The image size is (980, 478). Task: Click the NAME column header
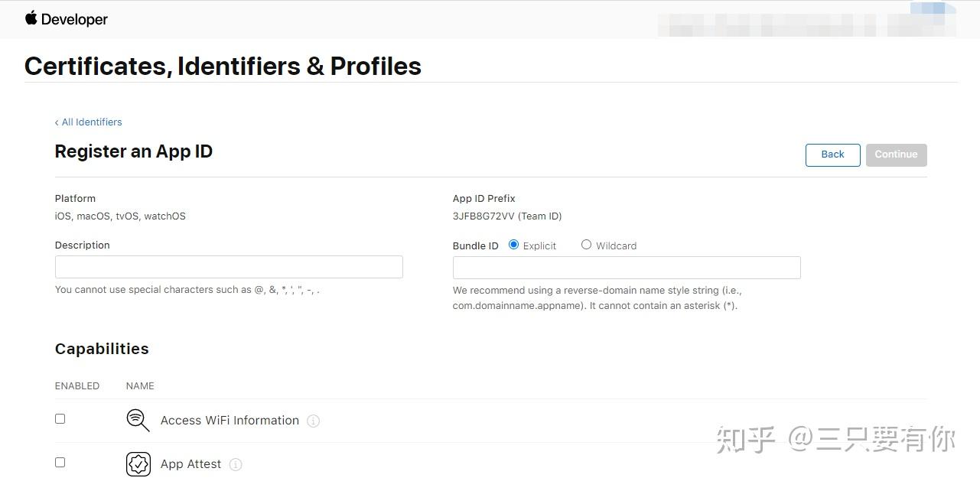(139, 385)
